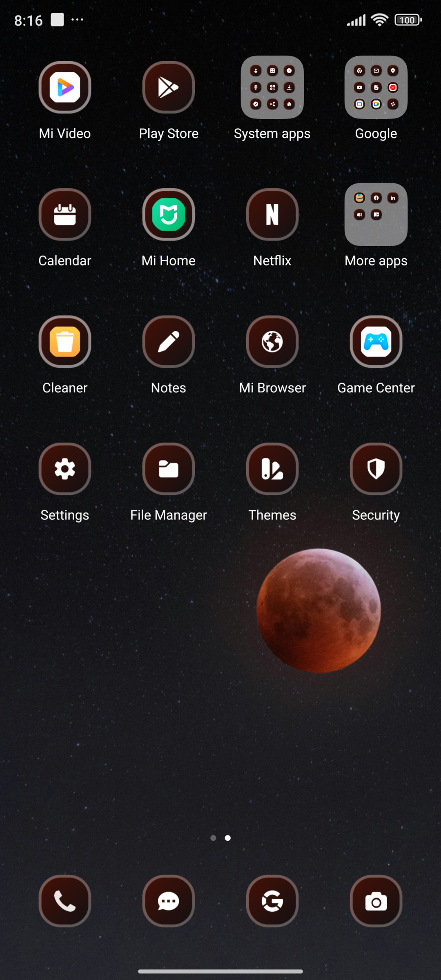The image size is (441, 980).
Task: Open the Themes app
Action: click(272, 469)
